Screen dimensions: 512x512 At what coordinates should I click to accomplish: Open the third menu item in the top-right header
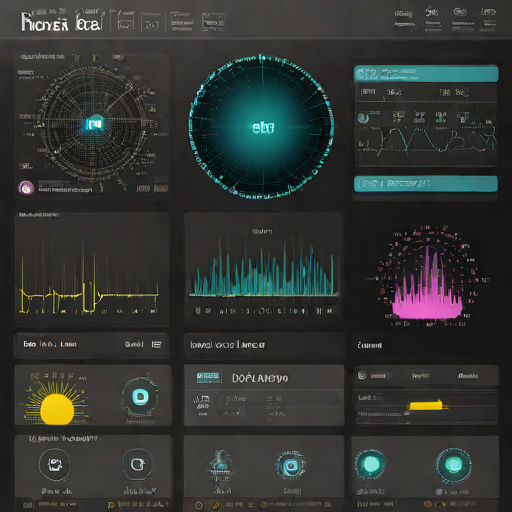point(462,19)
